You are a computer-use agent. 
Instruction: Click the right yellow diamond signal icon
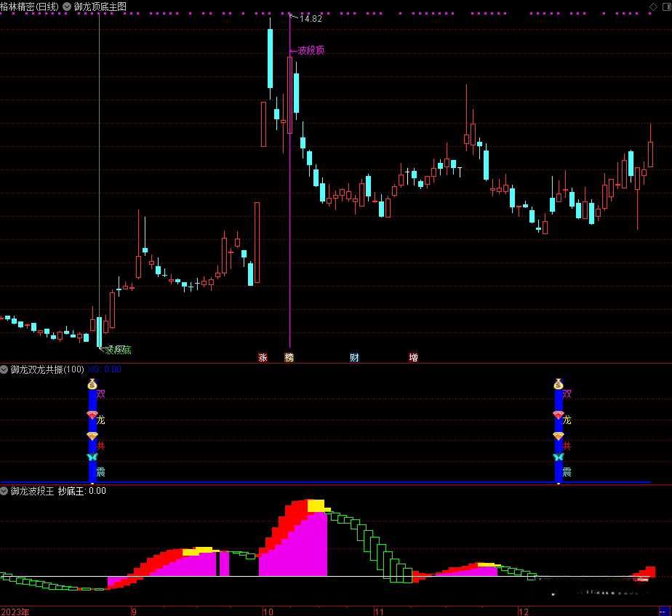[558, 436]
